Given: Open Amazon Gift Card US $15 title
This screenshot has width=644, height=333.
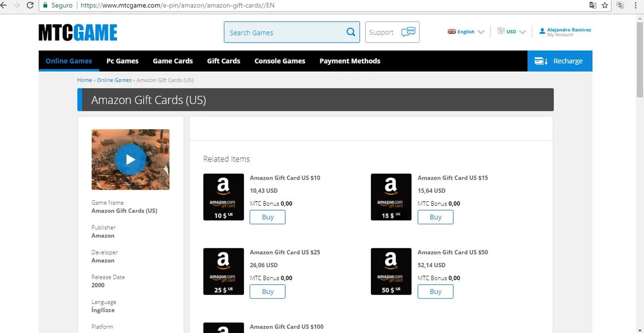Looking at the screenshot, I should 453,178.
